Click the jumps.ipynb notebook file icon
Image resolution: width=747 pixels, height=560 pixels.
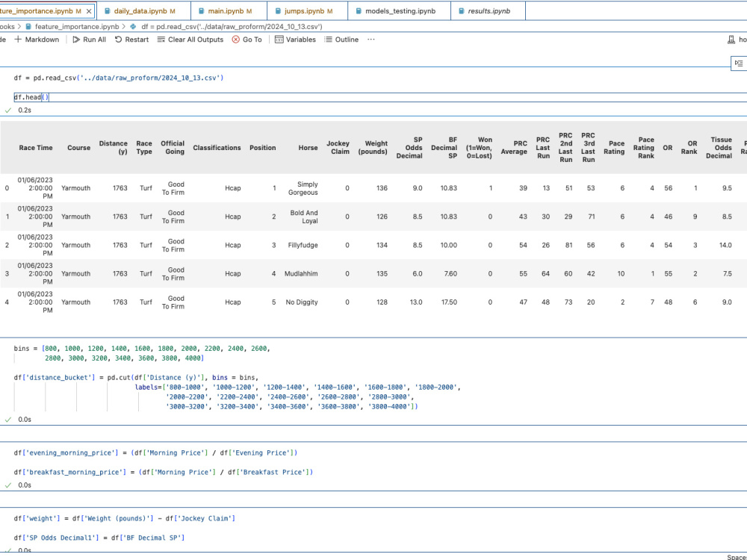[x=278, y=11]
